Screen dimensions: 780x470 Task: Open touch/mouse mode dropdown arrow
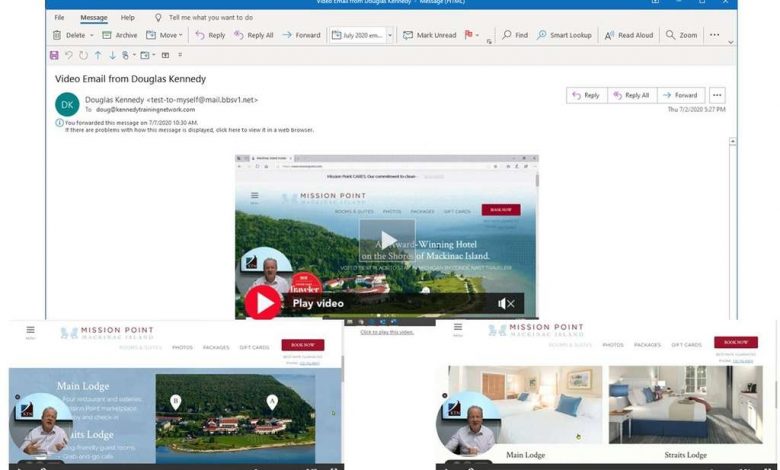coord(134,55)
